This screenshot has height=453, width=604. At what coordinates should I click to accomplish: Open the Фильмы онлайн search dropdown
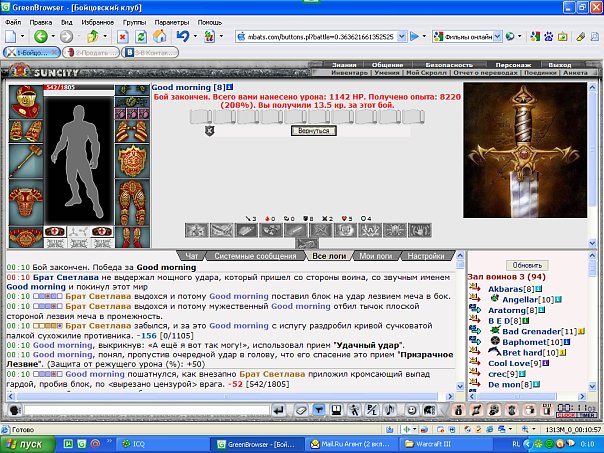tap(497, 37)
